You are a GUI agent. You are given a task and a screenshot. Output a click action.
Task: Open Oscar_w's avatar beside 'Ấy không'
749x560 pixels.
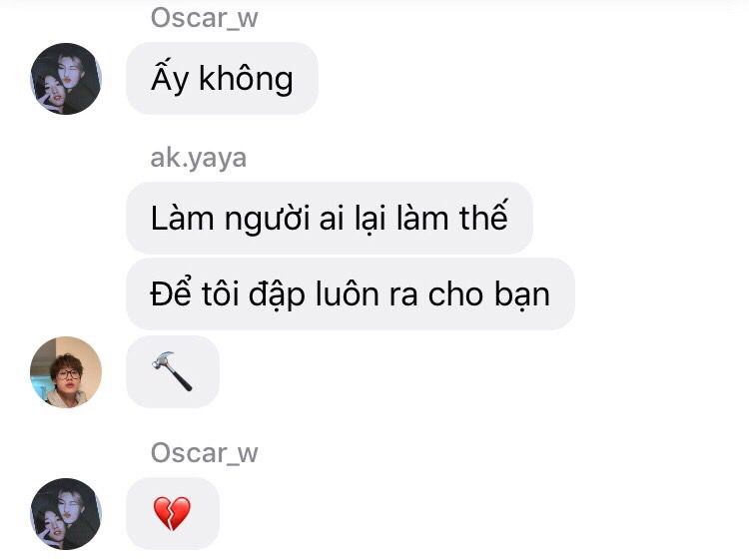[x=66, y=79]
